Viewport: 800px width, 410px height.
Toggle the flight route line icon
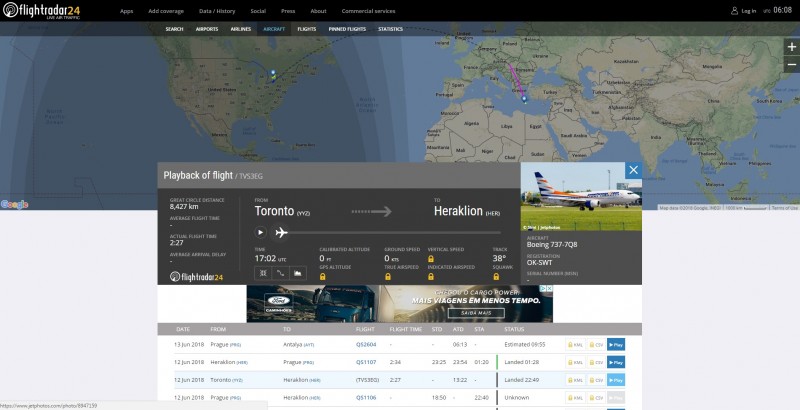point(281,273)
